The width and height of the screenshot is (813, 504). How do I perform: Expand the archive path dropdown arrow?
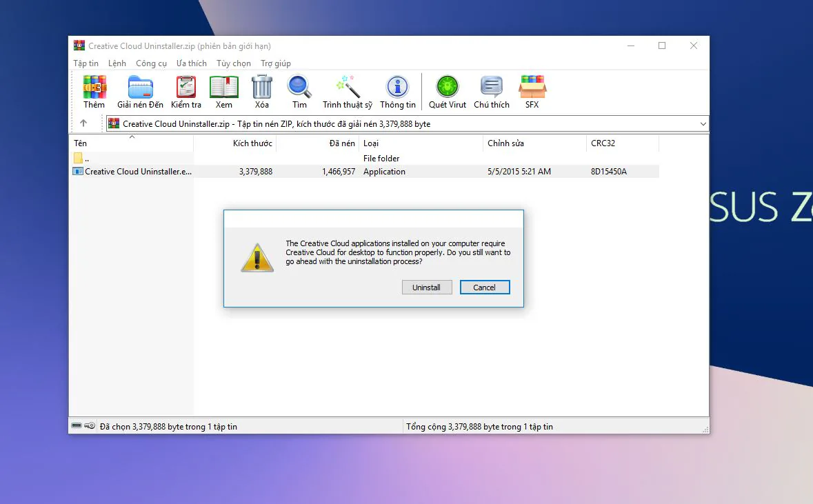click(703, 124)
